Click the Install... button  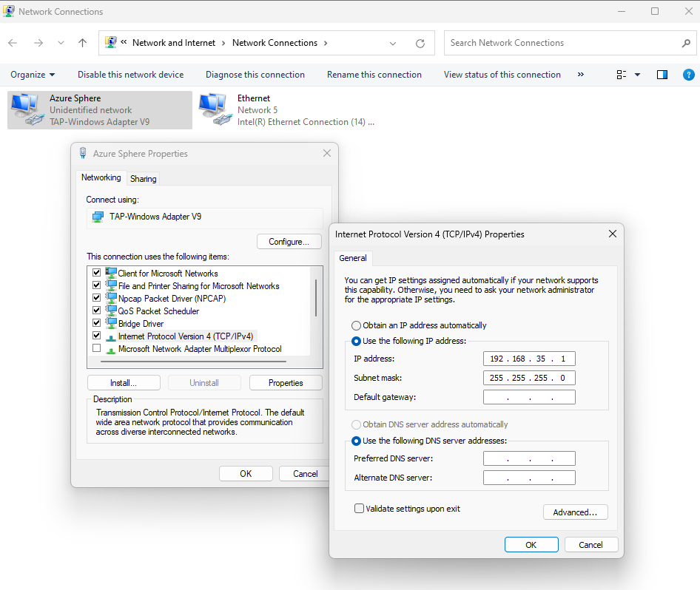(x=124, y=383)
